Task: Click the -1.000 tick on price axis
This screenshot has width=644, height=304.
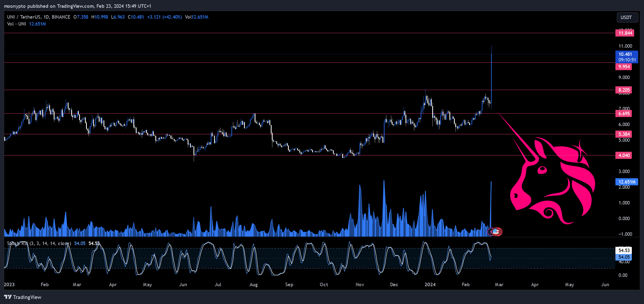Action: pos(625,234)
